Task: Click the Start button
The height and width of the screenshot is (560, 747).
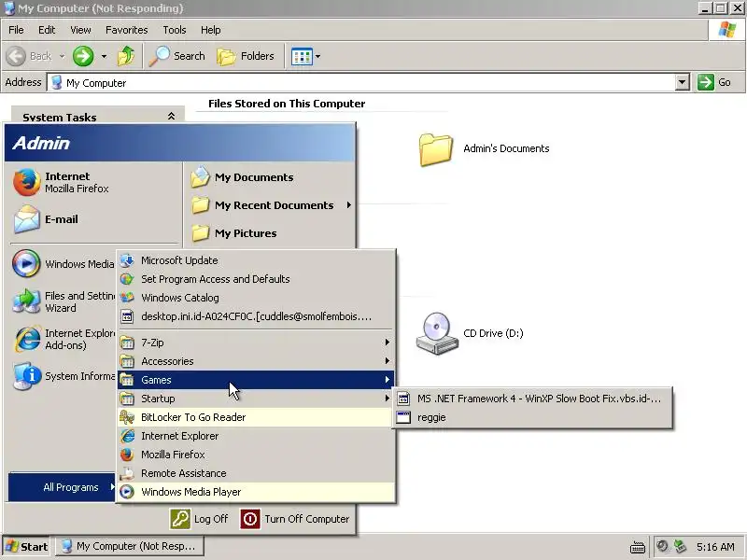Action: tap(27, 546)
